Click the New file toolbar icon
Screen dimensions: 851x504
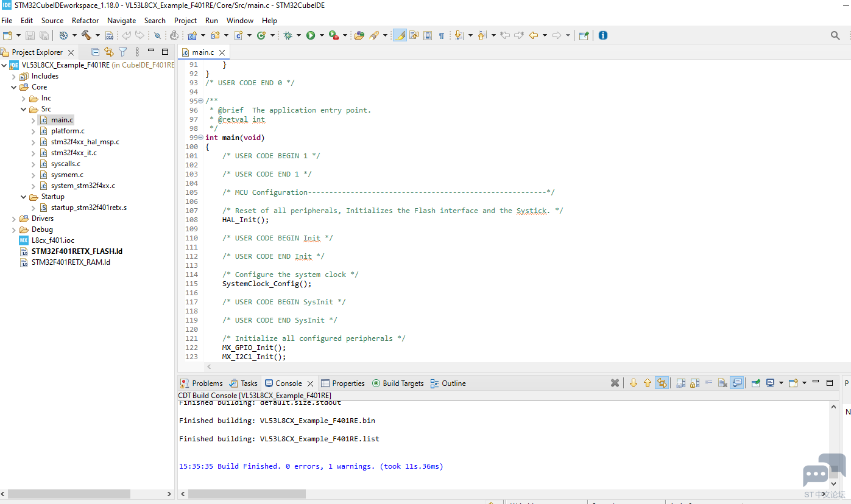point(7,35)
